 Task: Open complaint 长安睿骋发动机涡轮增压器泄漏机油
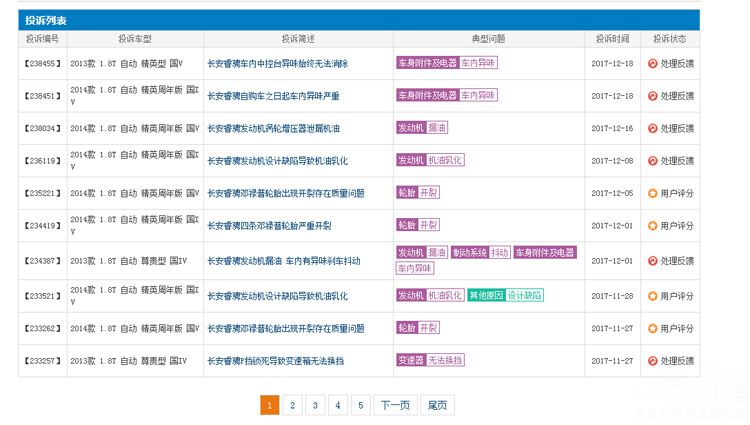coord(273,129)
